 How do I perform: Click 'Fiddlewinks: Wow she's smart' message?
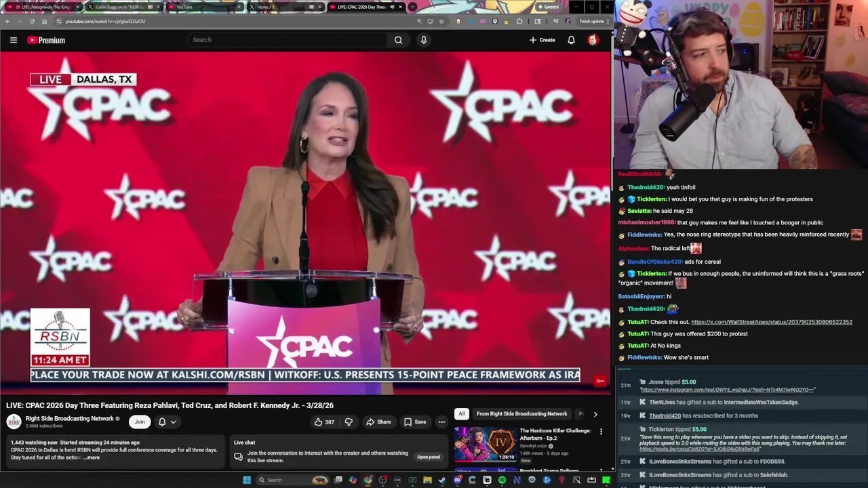[663, 357]
